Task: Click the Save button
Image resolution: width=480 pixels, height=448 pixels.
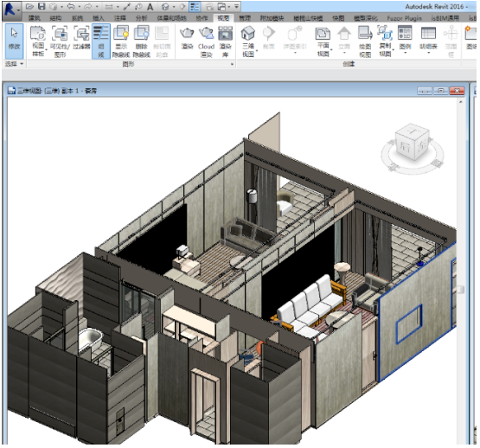Action: point(42,6)
